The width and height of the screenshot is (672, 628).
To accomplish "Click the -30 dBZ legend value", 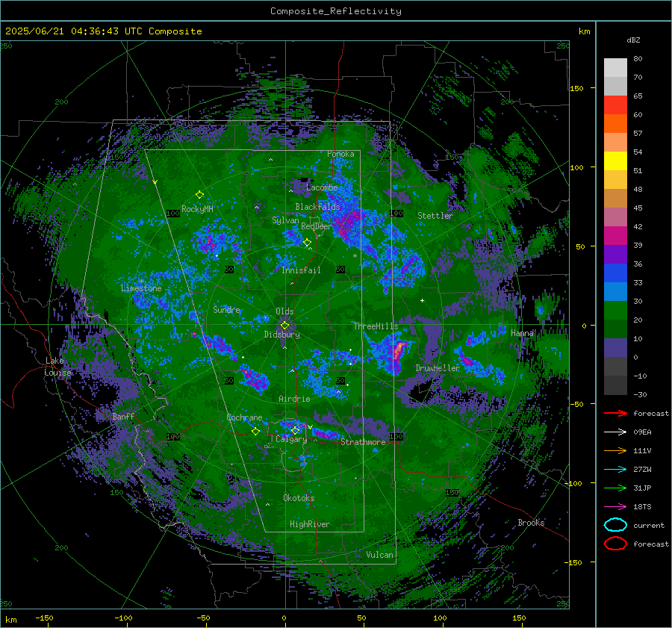I will click(640, 394).
